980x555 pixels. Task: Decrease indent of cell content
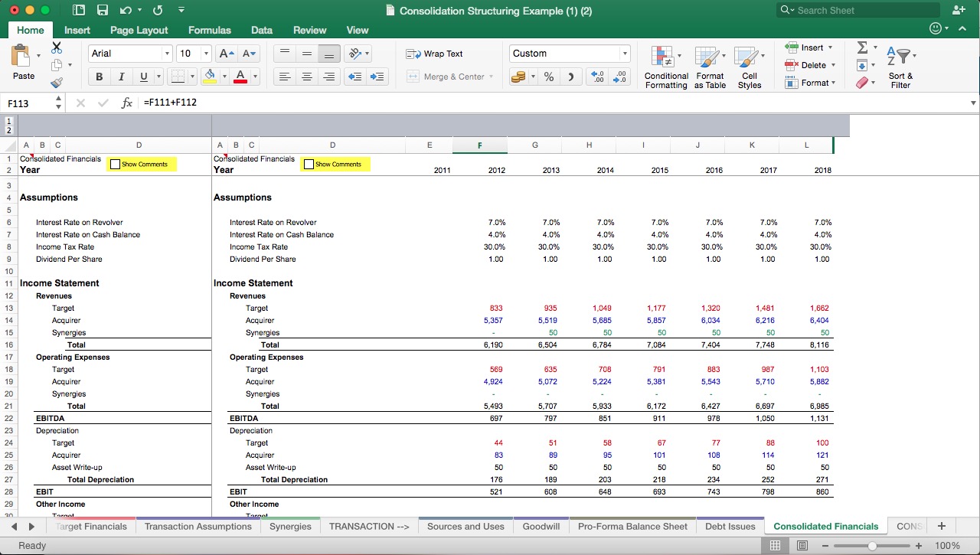[x=354, y=77]
